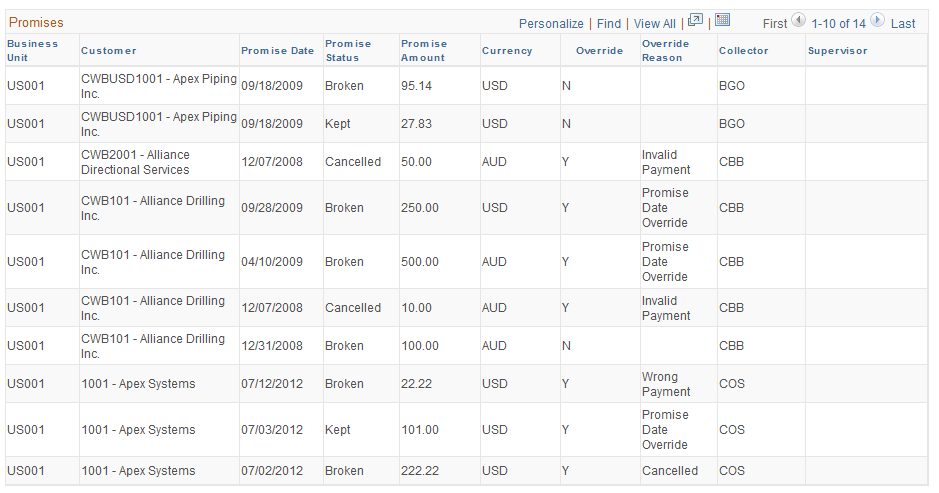Go to previous rows arrow icon
Image resolution: width=939 pixels, height=493 pixels.
pyautogui.click(x=798, y=20)
